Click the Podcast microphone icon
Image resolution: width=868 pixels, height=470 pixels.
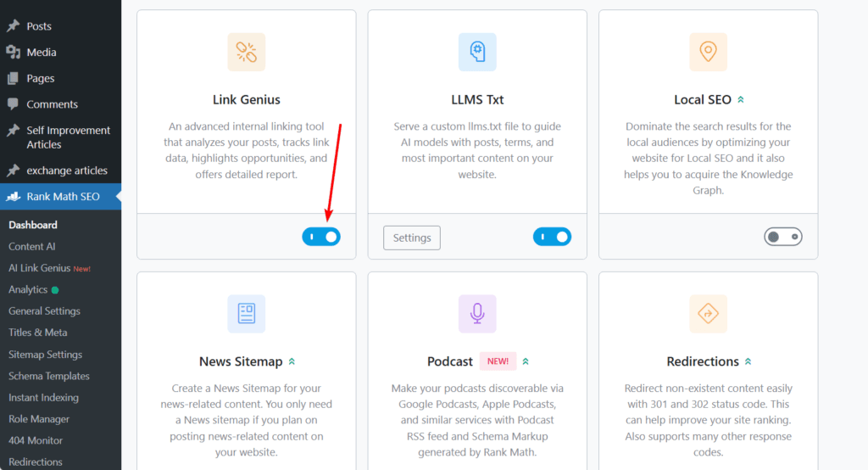click(477, 314)
